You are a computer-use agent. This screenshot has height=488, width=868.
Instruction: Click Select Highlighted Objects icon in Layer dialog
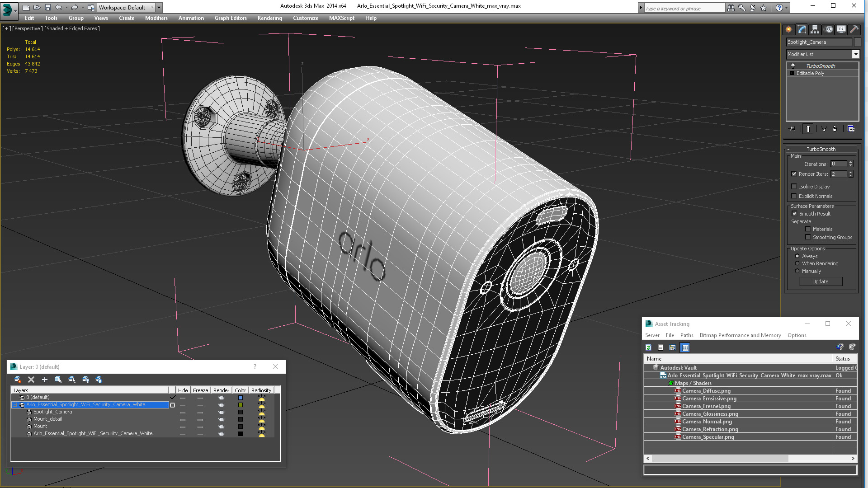coord(58,380)
